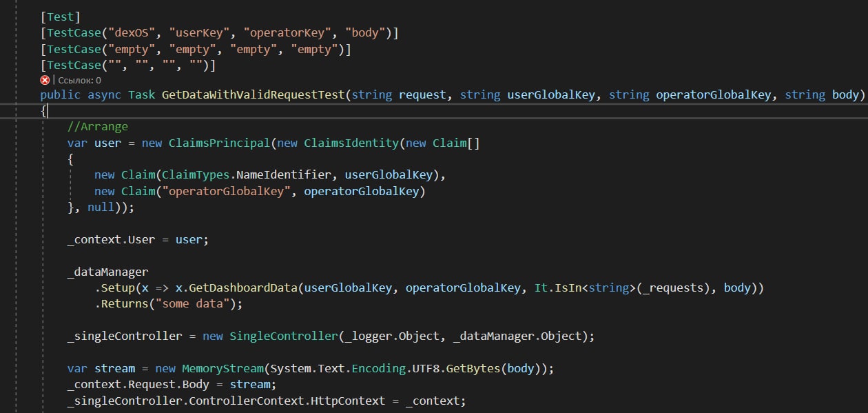Click the Request property of _context
Viewport: 868px width, 413px height.
click(x=152, y=384)
